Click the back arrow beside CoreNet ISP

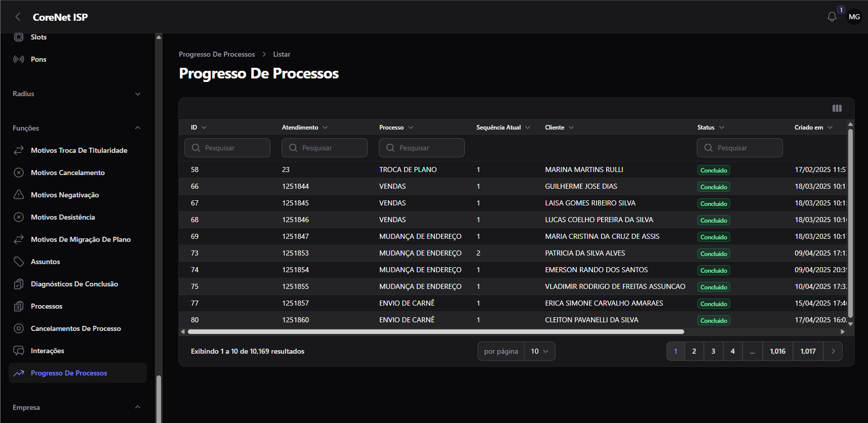(18, 17)
